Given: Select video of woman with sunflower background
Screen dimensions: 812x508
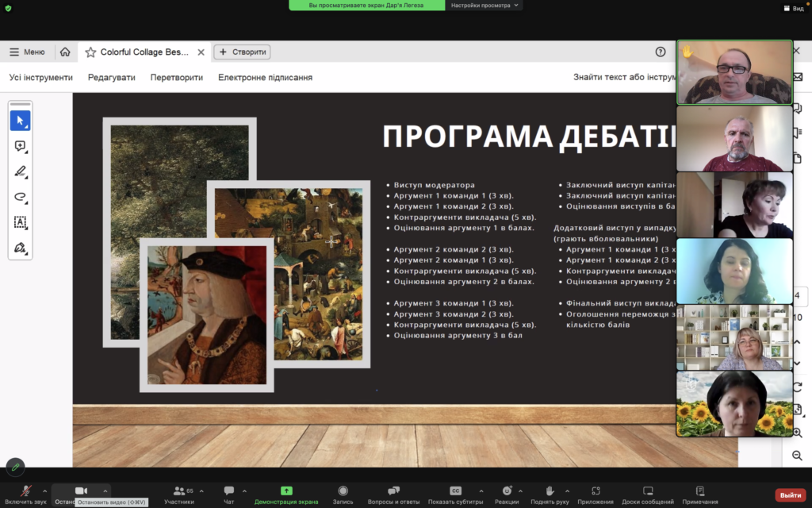Looking at the screenshot, I should (734, 404).
